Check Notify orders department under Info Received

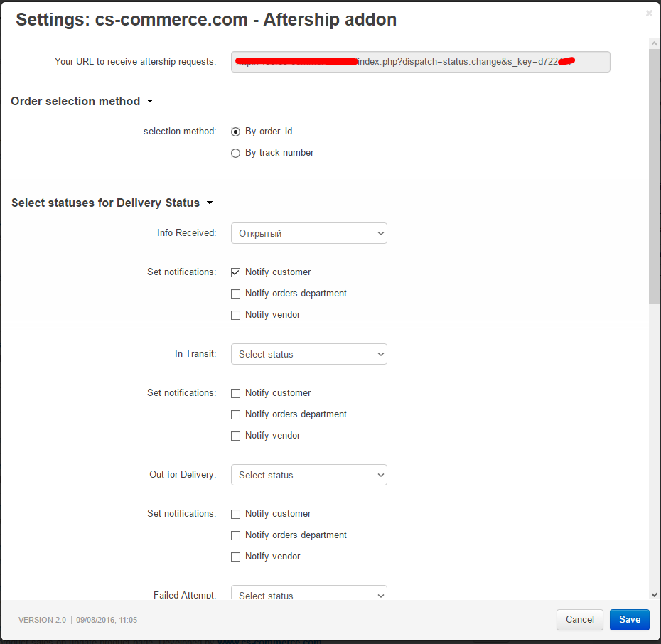tap(236, 294)
